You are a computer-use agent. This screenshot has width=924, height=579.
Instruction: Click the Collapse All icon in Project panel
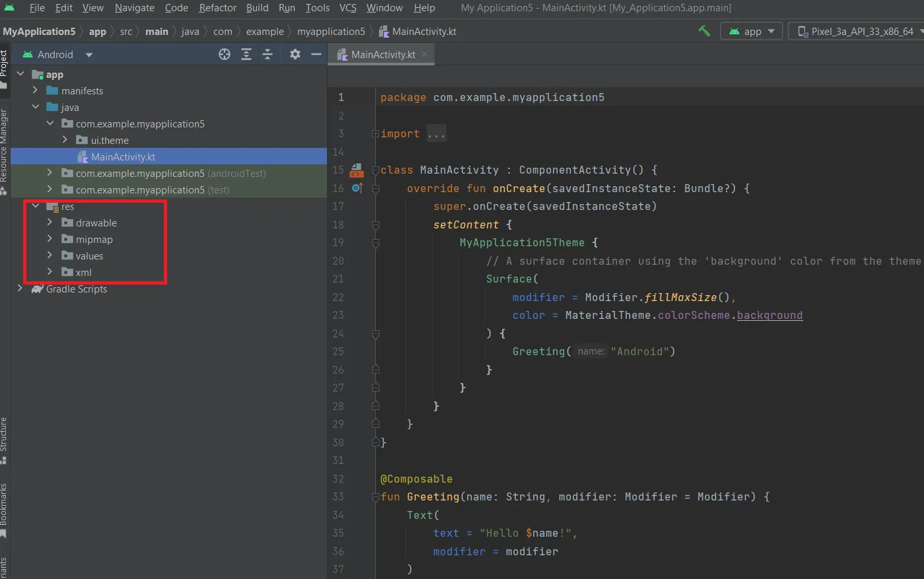(267, 55)
